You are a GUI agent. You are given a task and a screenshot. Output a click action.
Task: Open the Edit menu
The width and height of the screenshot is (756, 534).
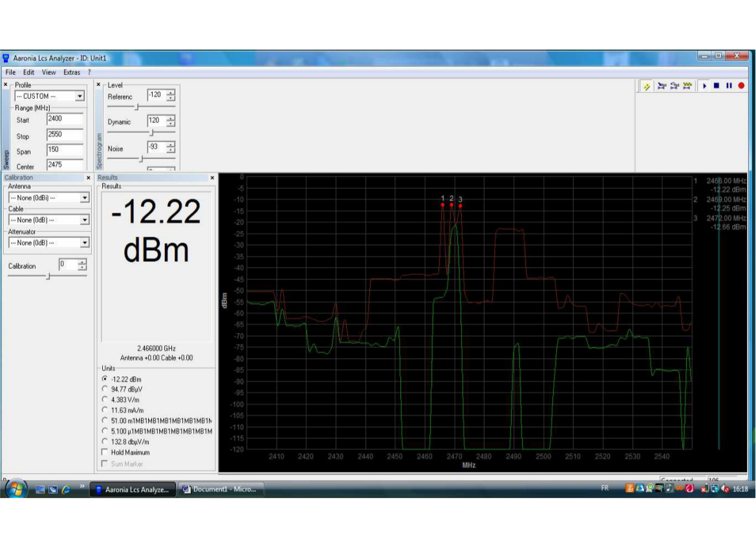[x=29, y=72]
